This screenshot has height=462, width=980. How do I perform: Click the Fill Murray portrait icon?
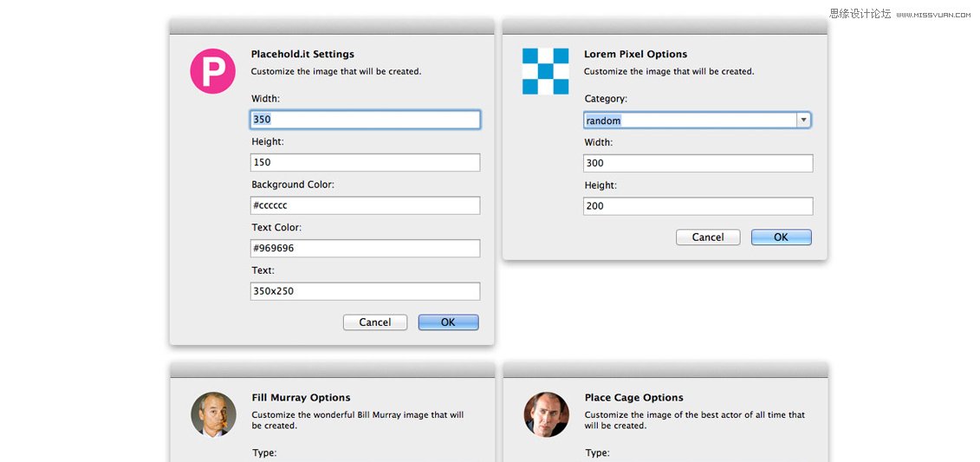pos(213,414)
